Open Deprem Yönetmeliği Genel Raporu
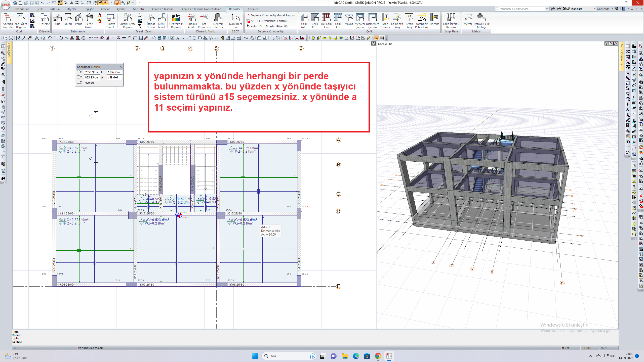The height and width of the screenshot is (362, 644). click(x=271, y=15)
